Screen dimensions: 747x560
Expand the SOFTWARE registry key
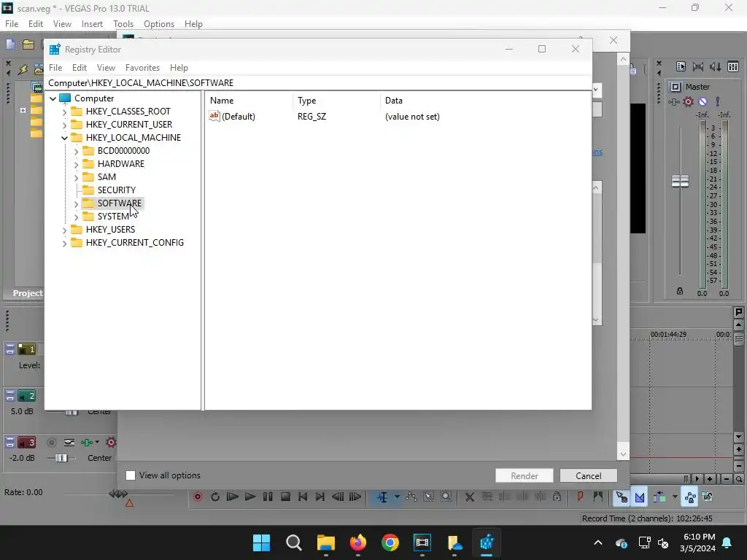[x=76, y=204]
